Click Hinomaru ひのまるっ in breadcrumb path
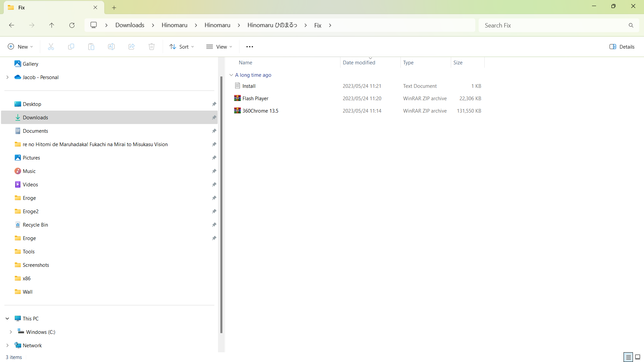Viewport: 644px width, 362px height. pos(272,25)
